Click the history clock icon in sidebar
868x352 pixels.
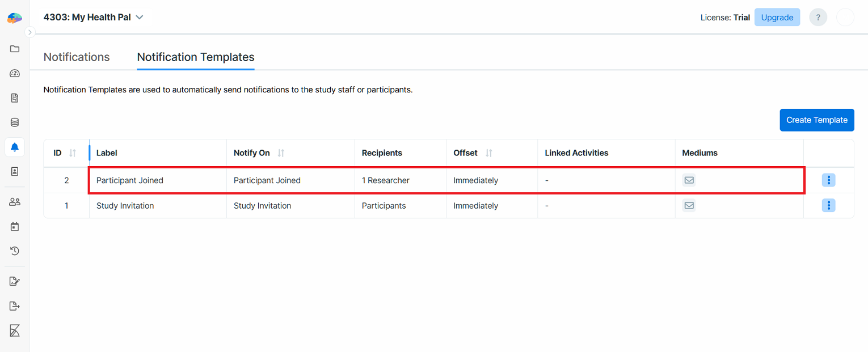click(x=14, y=251)
